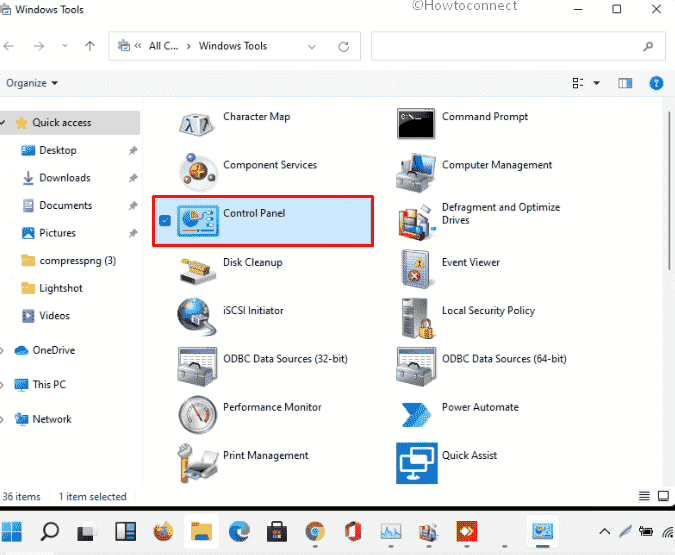The height and width of the screenshot is (555, 675).
Task: Select the Print Management icon
Action: tap(197, 464)
